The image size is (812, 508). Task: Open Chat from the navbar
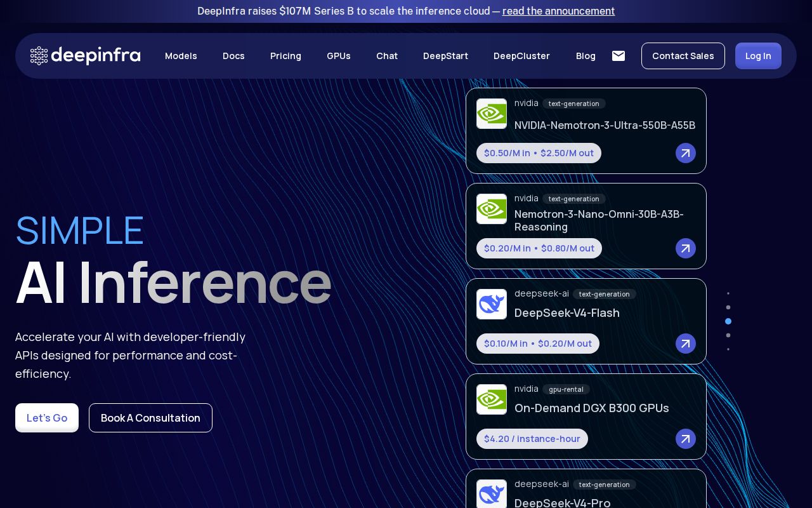point(387,56)
